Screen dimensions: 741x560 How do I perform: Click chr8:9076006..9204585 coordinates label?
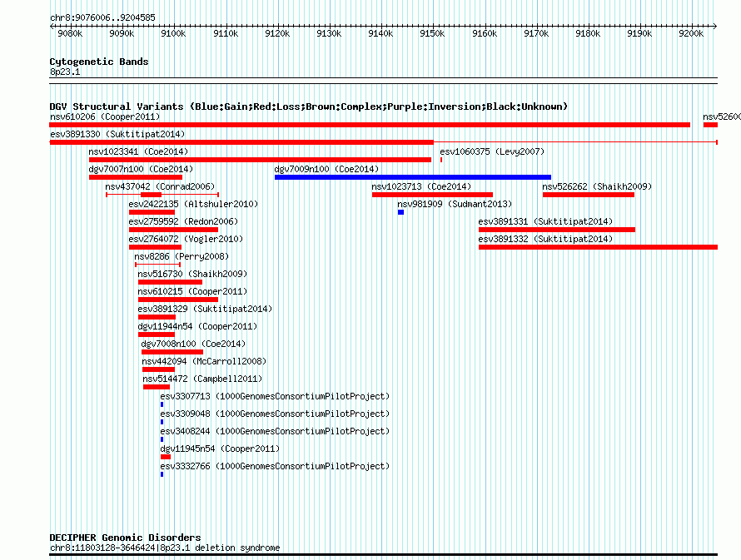coord(102,18)
